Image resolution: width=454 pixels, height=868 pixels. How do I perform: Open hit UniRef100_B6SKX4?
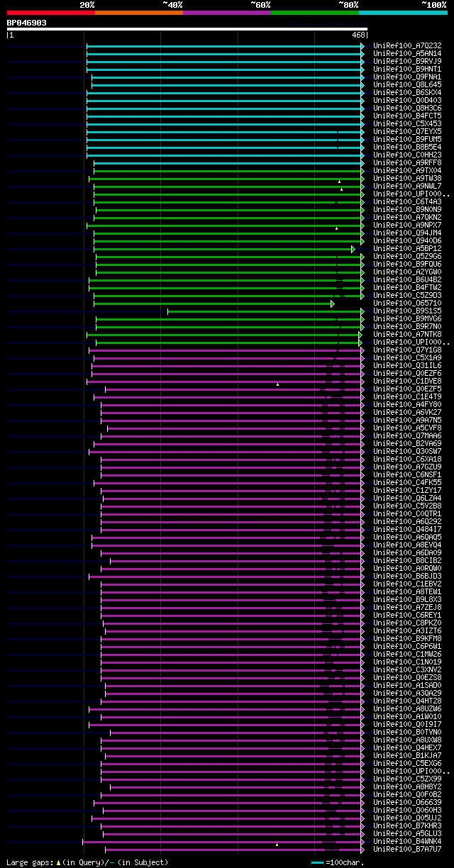[407, 93]
